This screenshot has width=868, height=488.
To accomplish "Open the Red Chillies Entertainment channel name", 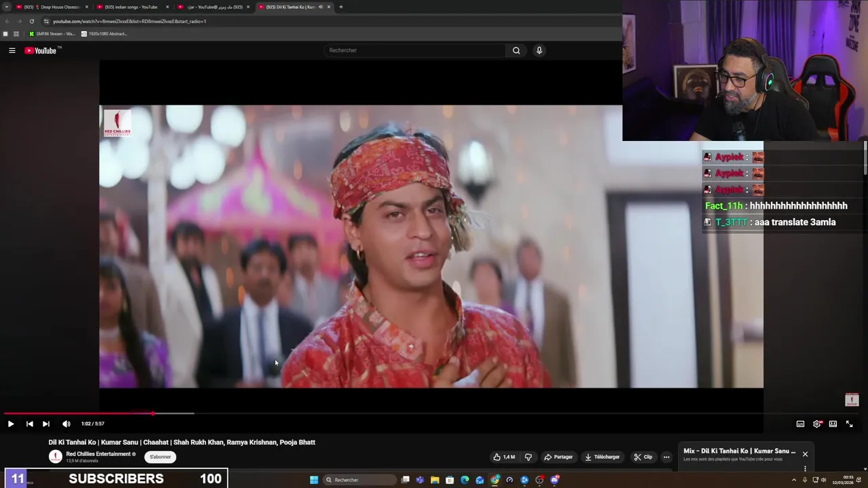I will point(98,454).
